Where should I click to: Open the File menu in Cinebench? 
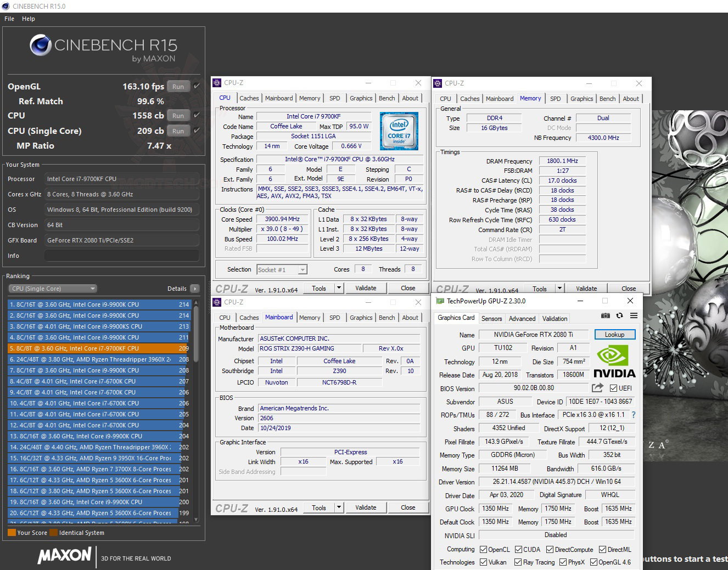pyautogui.click(x=9, y=19)
